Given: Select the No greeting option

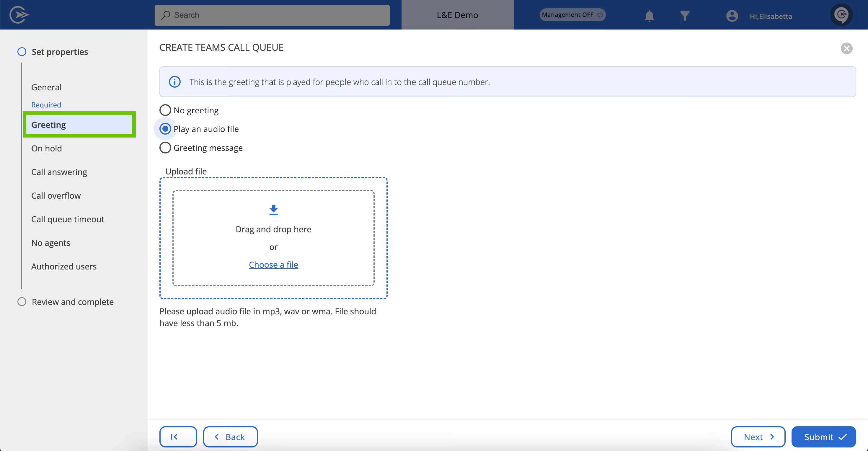Looking at the screenshot, I should point(165,110).
